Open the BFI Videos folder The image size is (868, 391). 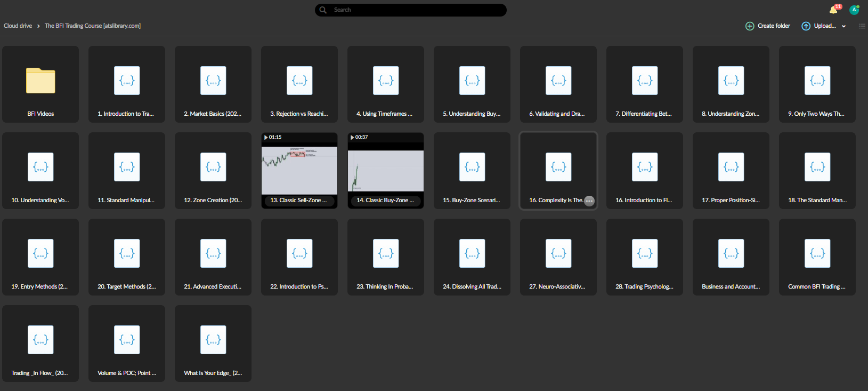click(x=40, y=81)
